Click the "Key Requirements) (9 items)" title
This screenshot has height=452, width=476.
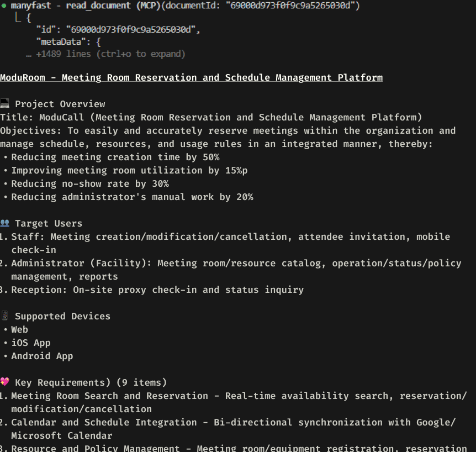91,382
